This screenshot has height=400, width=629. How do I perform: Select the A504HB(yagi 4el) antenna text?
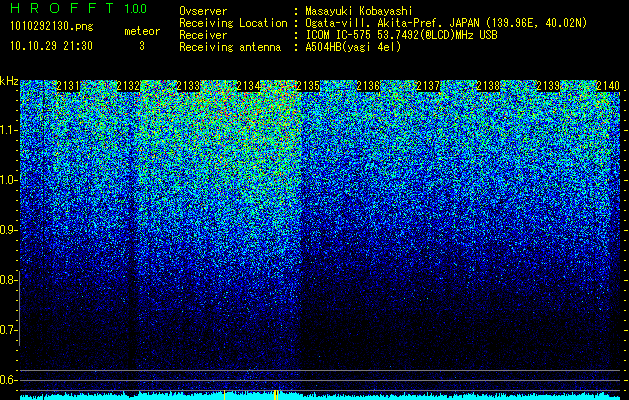pyautogui.click(x=353, y=47)
